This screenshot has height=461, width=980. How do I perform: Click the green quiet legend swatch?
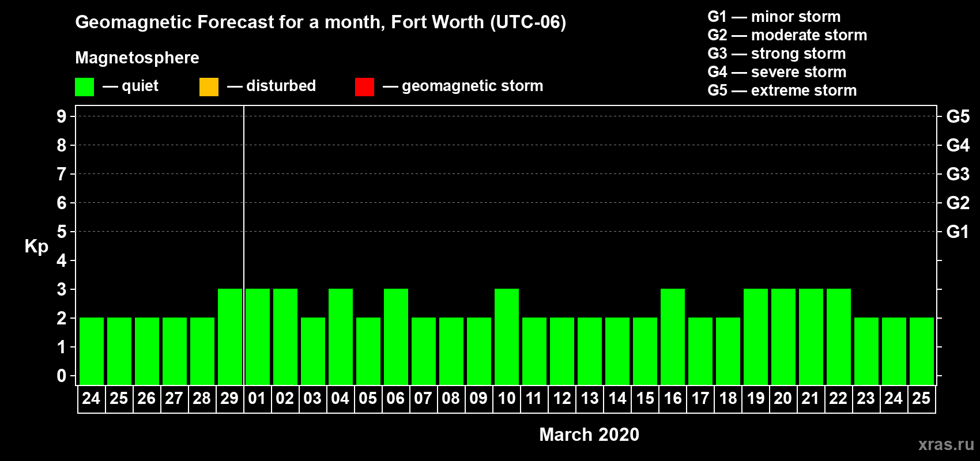(x=84, y=87)
